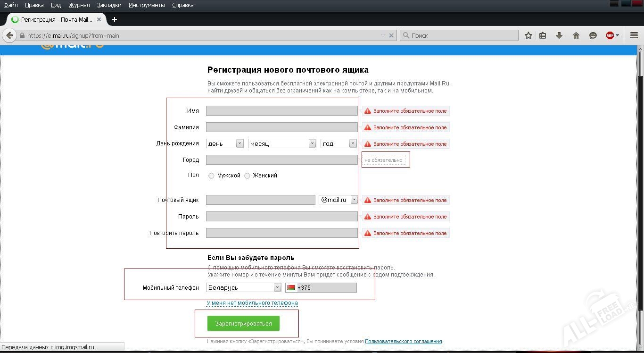The width and height of the screenshot is (644, 353).
Task: Go to the home page icon
Action: point(576,35)
